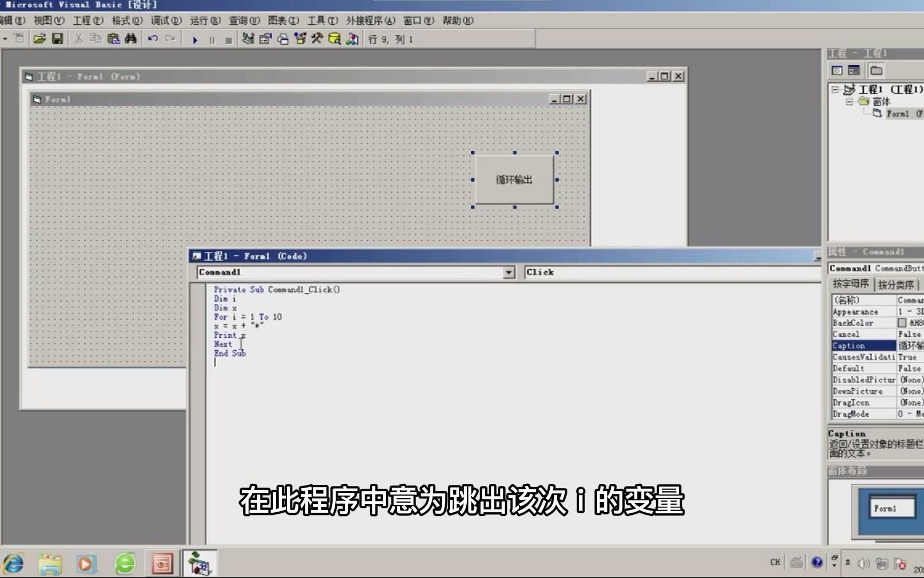This screenshot has height=578, width=924.
Task: Open Project toolbar button
Action: (40, 39)
